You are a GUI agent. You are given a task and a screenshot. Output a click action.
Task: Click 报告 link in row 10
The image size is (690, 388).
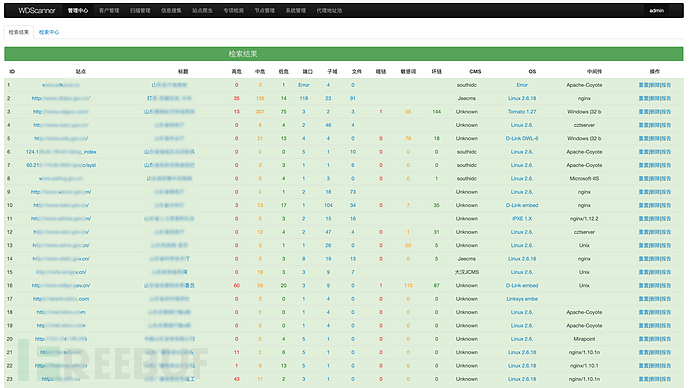point(666,205)
